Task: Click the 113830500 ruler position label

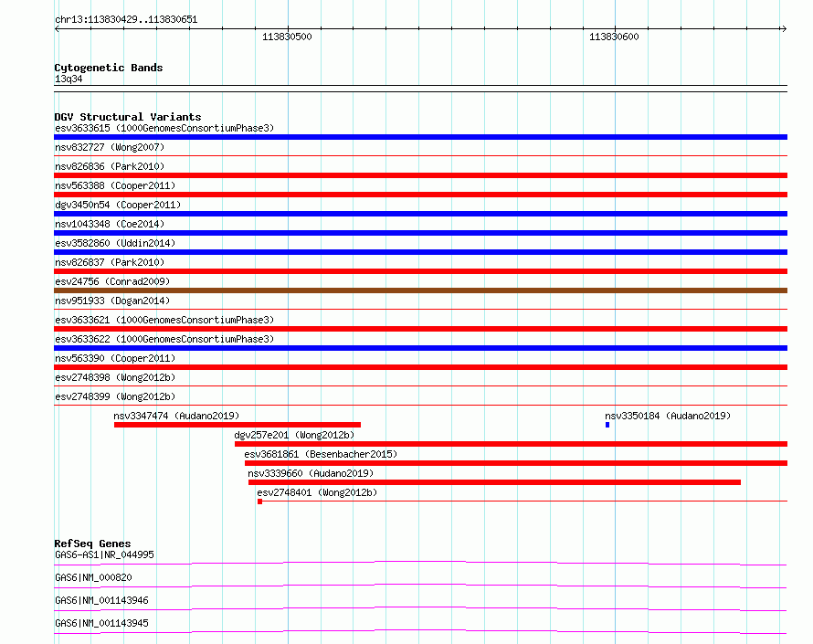Action: (287, 37)
